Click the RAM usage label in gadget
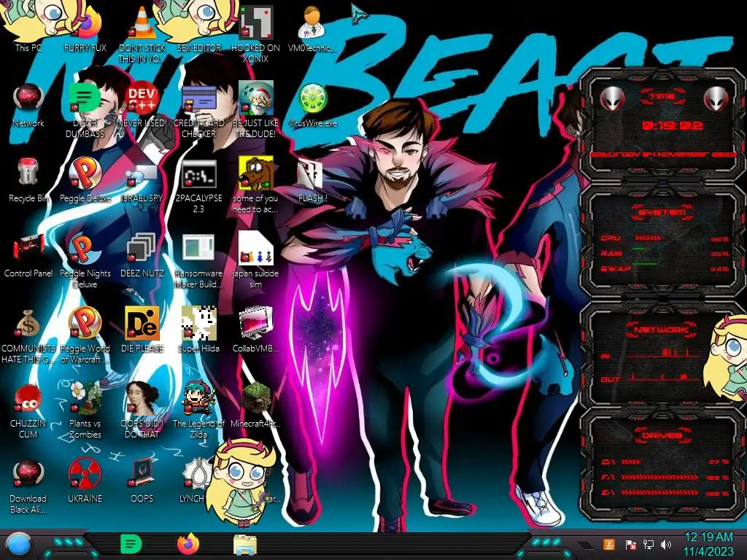The width and height of the screenshot is (747, 560). [x=611, y=253]
